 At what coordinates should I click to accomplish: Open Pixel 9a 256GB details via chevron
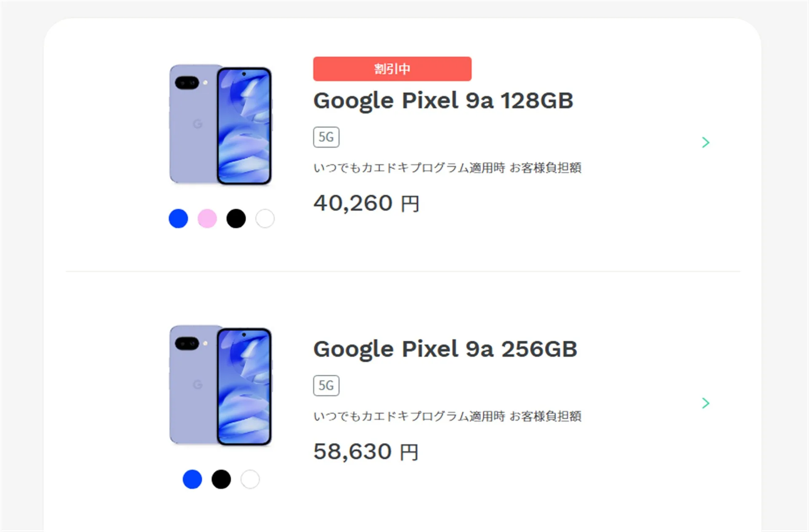tap(706, 403)
